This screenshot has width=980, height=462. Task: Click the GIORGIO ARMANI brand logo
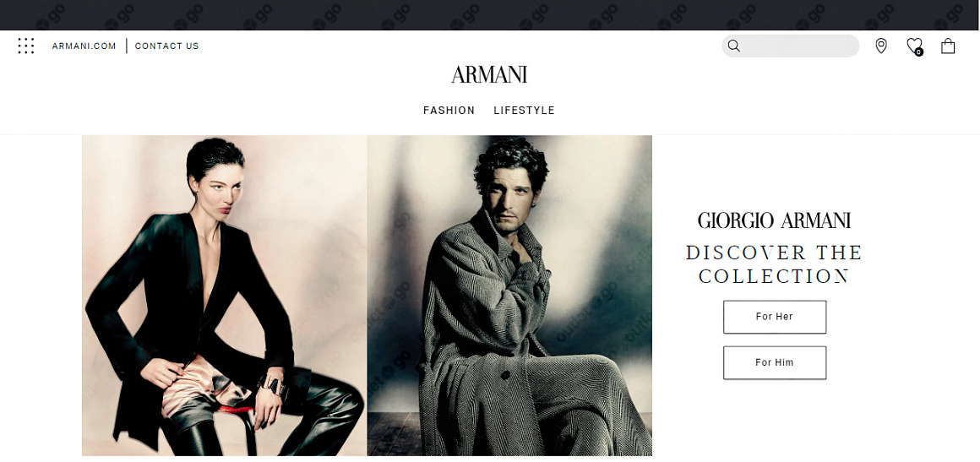(x=775, y=220)
